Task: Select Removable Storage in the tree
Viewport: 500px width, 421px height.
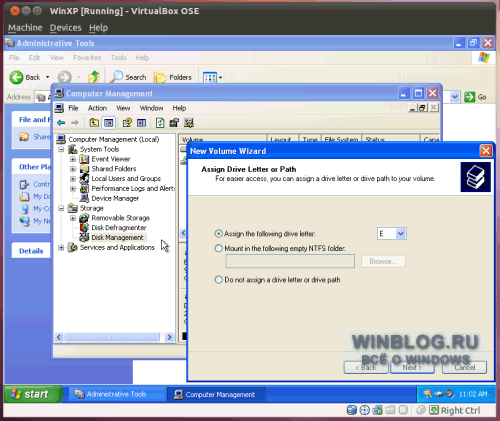Action: [x=120, y=218]
